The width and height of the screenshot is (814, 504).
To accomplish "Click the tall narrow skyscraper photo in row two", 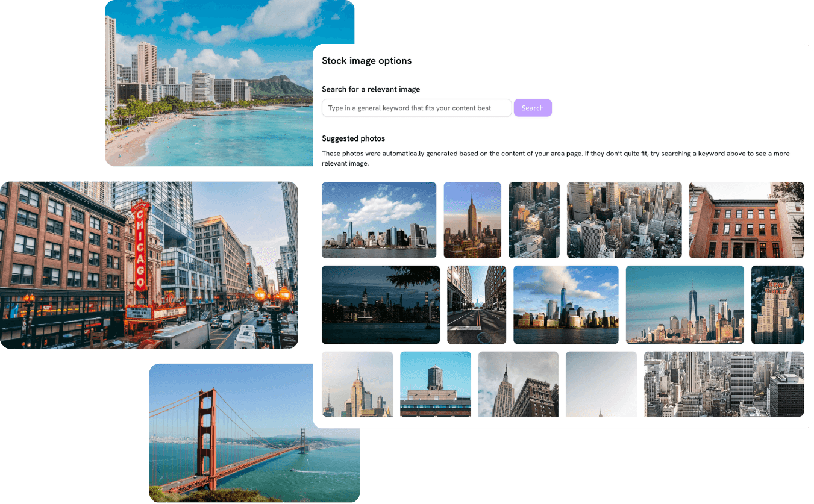I will [x=777, y=305].
